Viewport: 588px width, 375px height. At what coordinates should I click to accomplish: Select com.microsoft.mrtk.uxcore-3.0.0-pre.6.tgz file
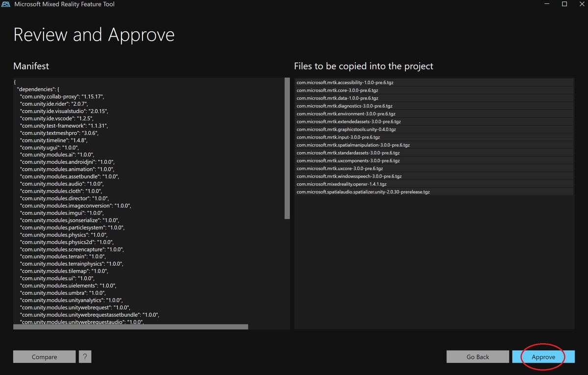point(434,168)
